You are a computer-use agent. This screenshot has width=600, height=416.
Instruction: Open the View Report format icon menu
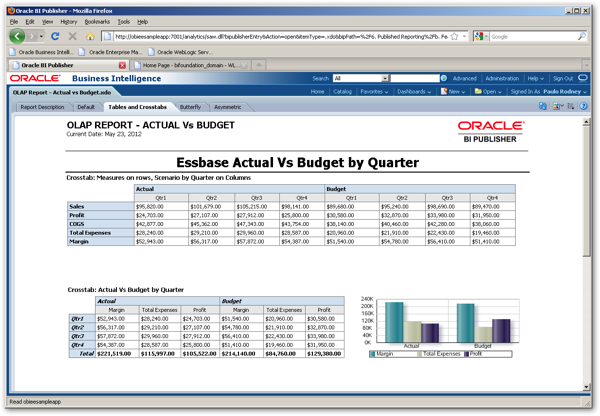pyautogui.click(x=558, y=106)
